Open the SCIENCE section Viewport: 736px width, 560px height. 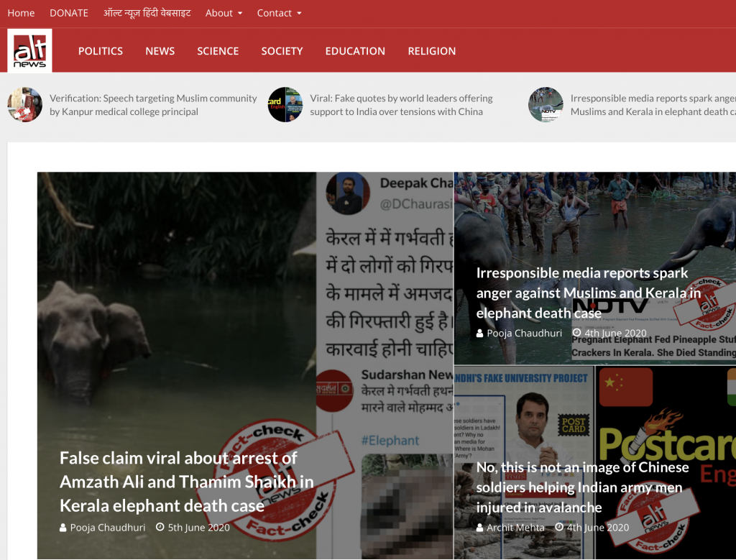click(218, 51)
